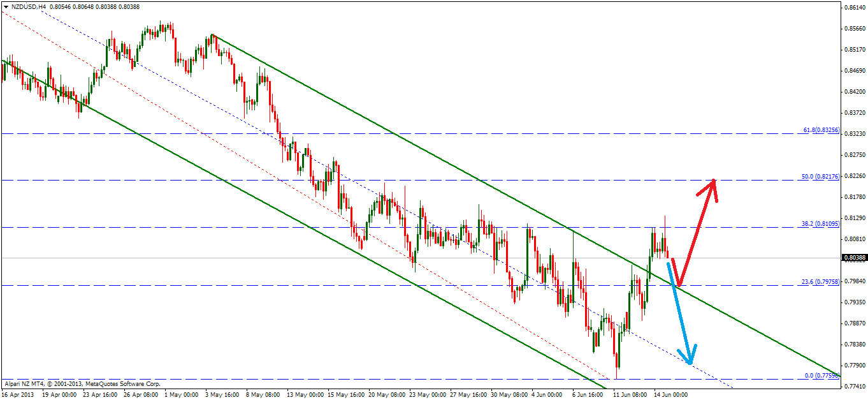This screenshot has width=868, height=400.
Task: Click the 0.82260 price axis label
Action: click(853, 176)
